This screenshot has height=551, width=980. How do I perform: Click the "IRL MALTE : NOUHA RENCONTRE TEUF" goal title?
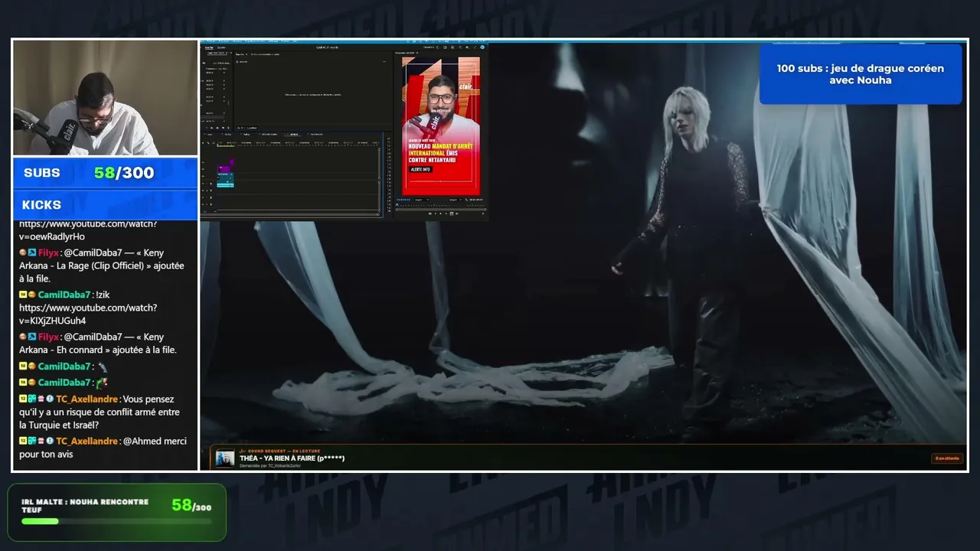click(x=85, y=505)
